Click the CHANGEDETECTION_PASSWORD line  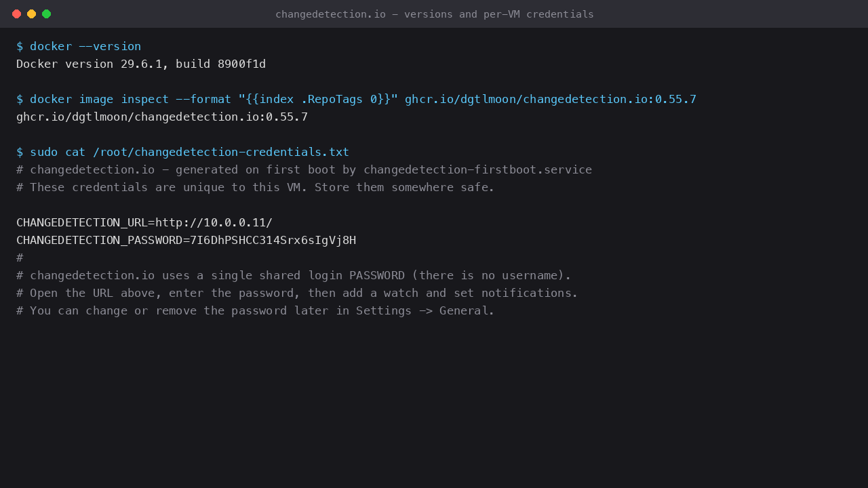186,240
